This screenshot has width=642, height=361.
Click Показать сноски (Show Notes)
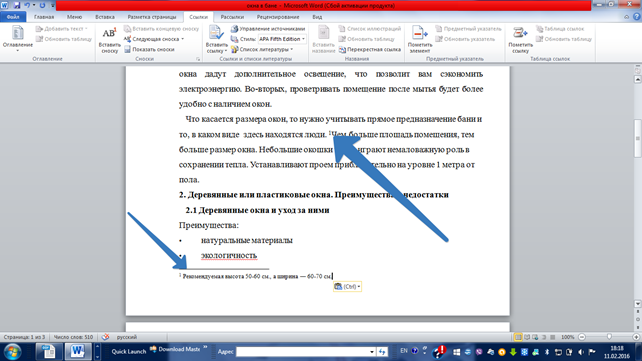[x=149, y=49]
